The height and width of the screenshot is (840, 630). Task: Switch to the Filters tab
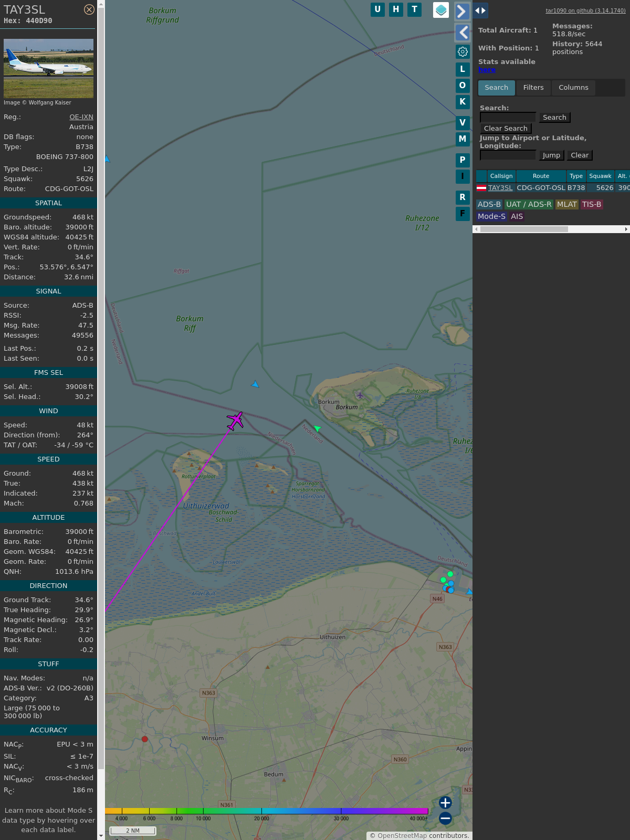[x=533, y=88]
